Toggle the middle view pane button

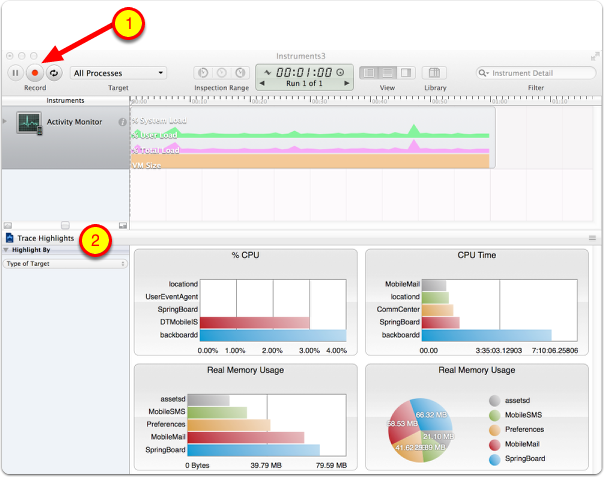(x=387, y=73)
